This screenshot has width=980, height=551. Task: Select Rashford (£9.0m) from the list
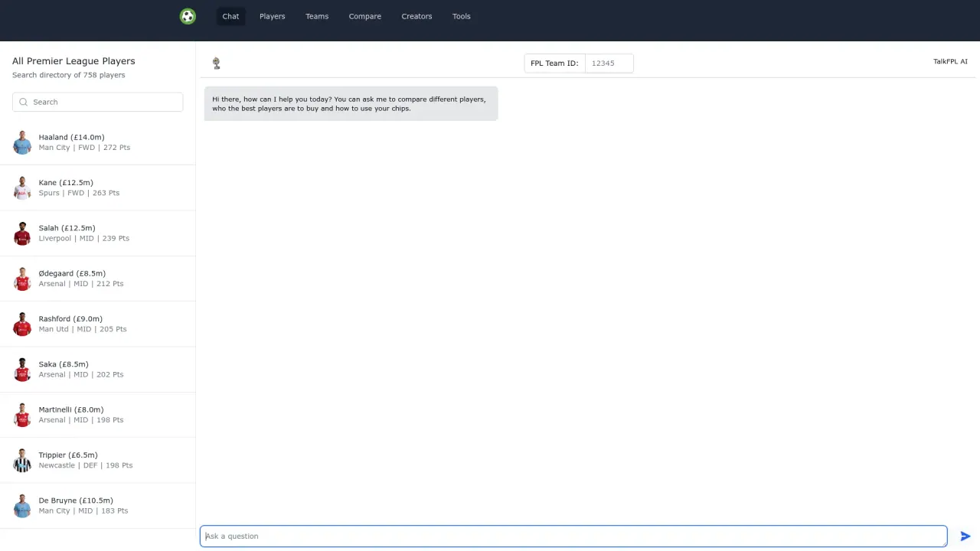(x=98, y=324)
